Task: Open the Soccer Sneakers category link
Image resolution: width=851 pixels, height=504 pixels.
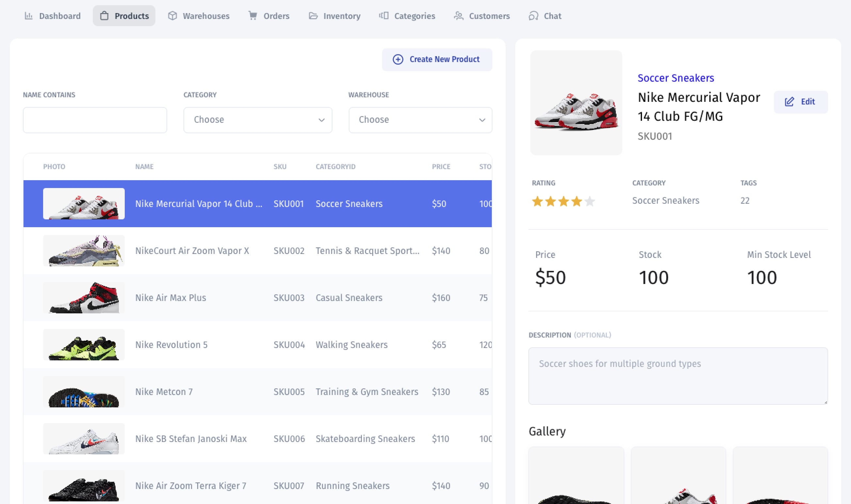Action: (676, 78)
